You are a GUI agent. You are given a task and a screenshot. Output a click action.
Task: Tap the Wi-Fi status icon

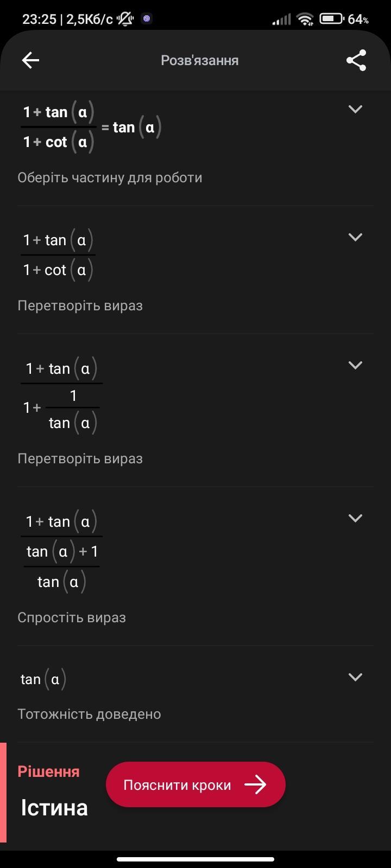[306, 20]
